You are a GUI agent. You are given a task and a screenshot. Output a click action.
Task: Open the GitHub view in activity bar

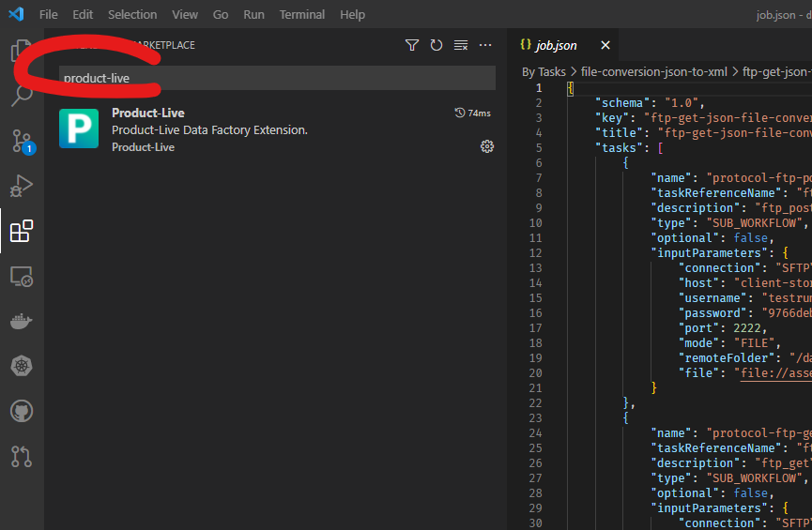pyautogui.click(x=21, y=411)
